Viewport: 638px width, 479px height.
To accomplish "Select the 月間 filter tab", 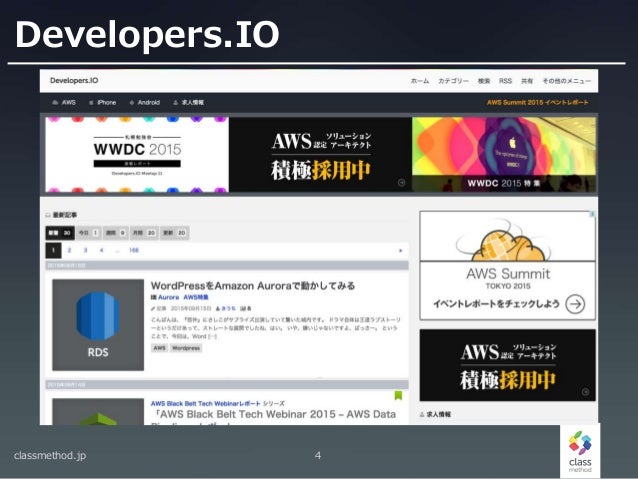I will 144,233.
